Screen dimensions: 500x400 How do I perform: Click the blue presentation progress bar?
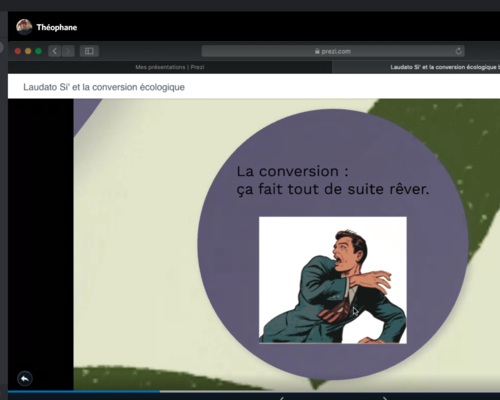tap(84, 391)
